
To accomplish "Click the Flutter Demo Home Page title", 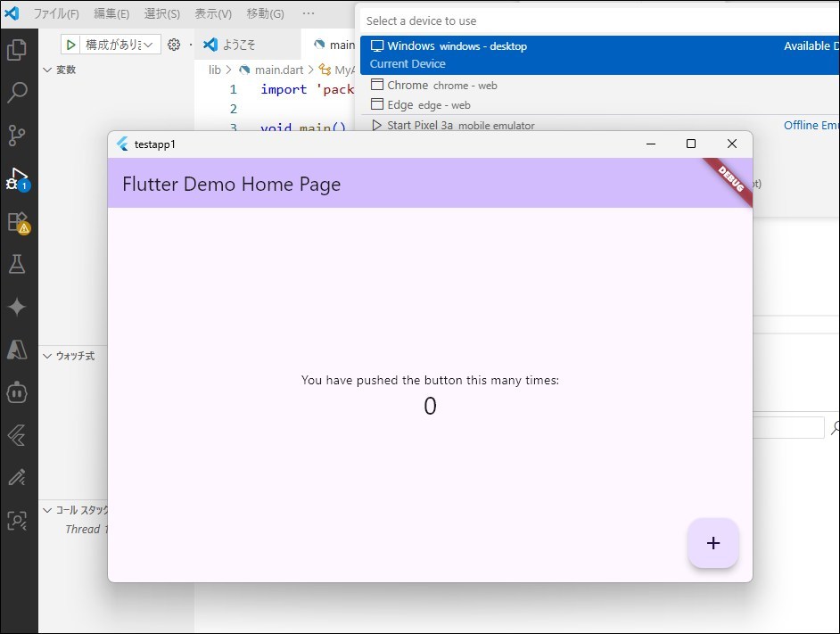I will tap(232, 184).
